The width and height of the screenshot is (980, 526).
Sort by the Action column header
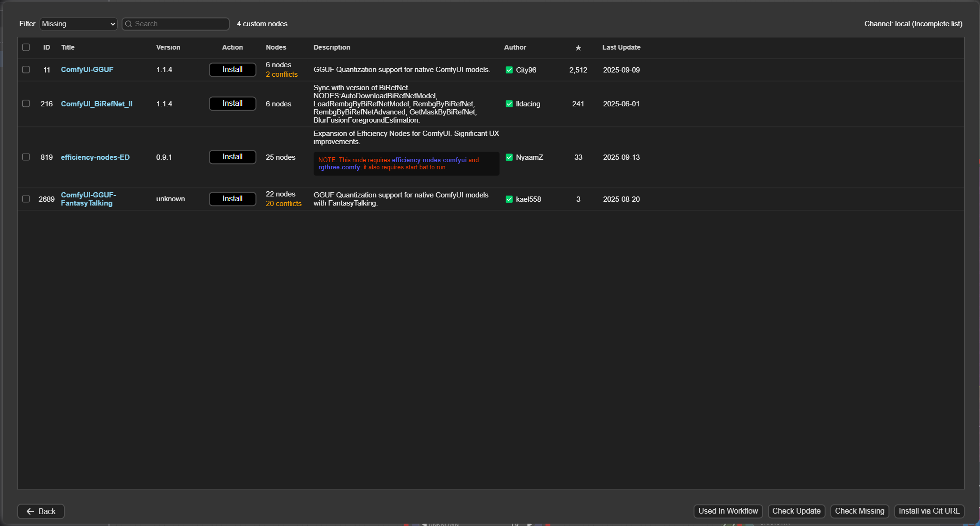[x=233, y=47]
